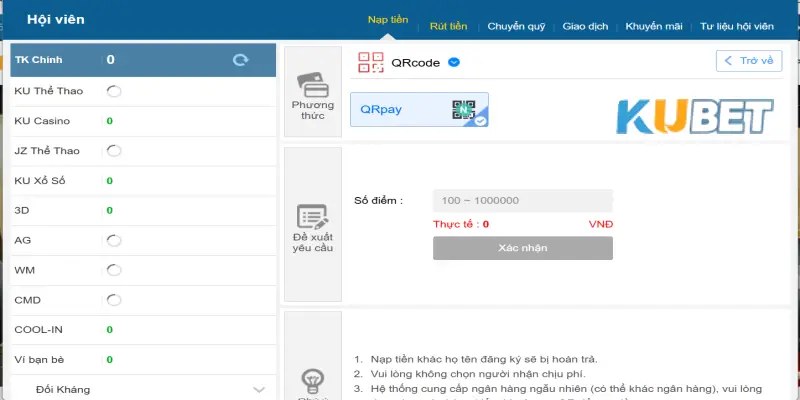The image size is (800, 400).
Task: Click the QR icon in the QRpay option
Action: point(463,110)
